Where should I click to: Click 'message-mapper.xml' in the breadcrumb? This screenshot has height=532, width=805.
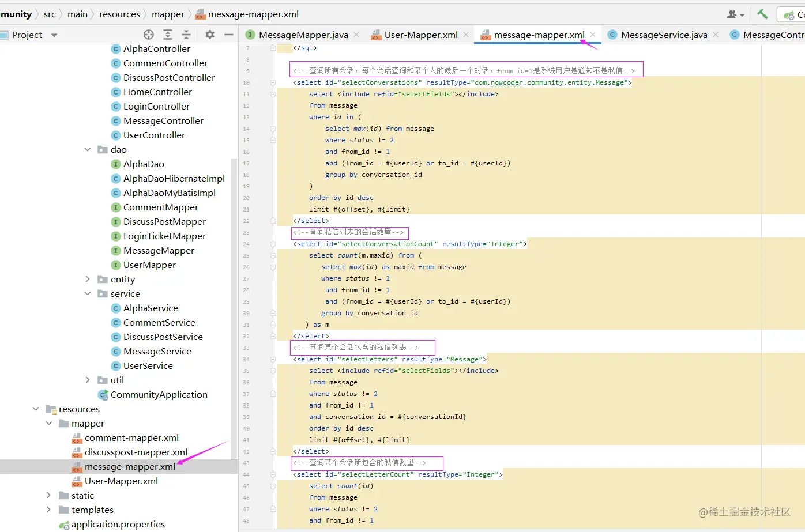point(253,14)
